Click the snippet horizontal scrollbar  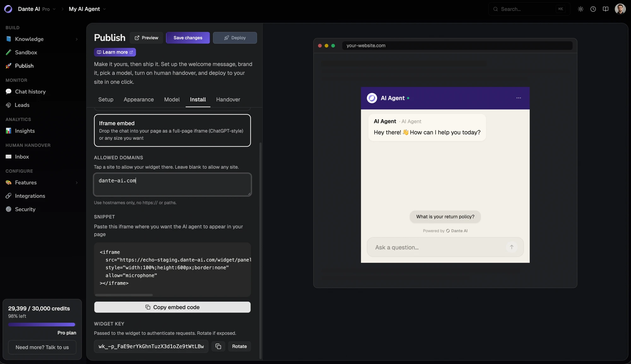[124, 295]
